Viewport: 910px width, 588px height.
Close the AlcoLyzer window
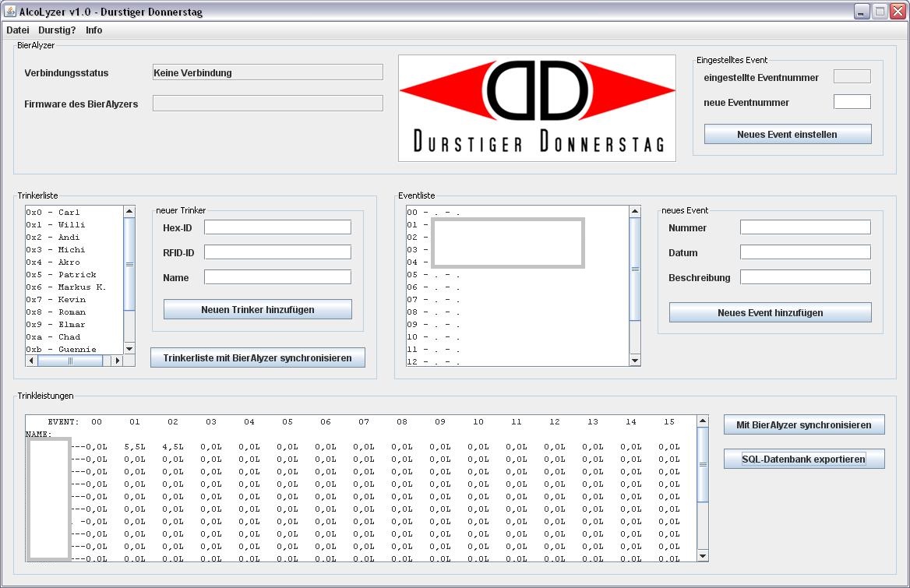pos(898,11)
